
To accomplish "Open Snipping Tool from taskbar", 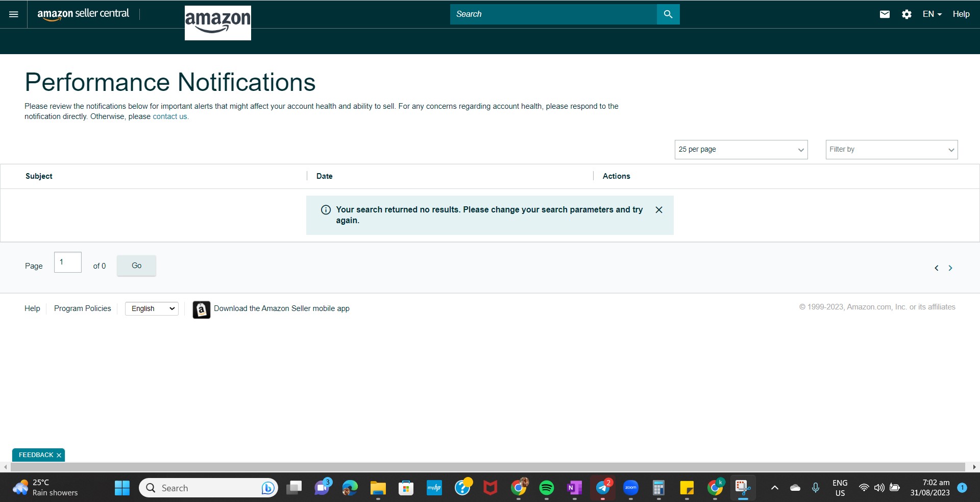I will [743, 488].
